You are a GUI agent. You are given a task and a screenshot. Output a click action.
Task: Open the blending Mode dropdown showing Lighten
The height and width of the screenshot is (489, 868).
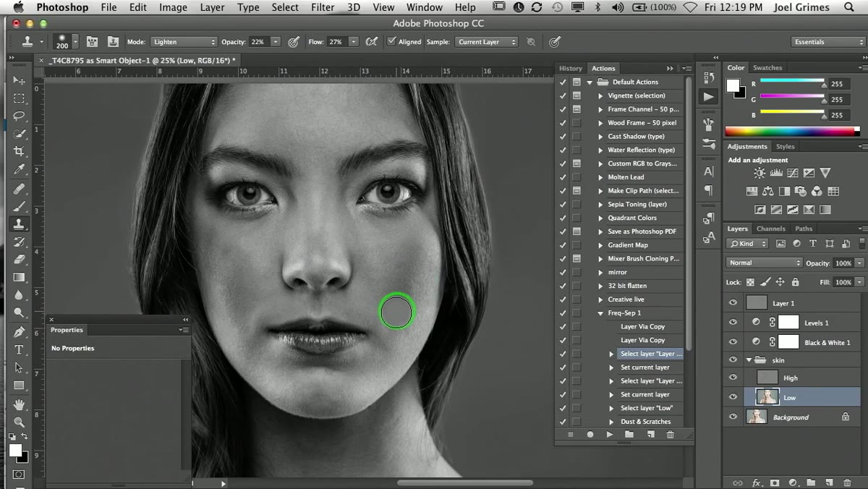pos(184,42)
